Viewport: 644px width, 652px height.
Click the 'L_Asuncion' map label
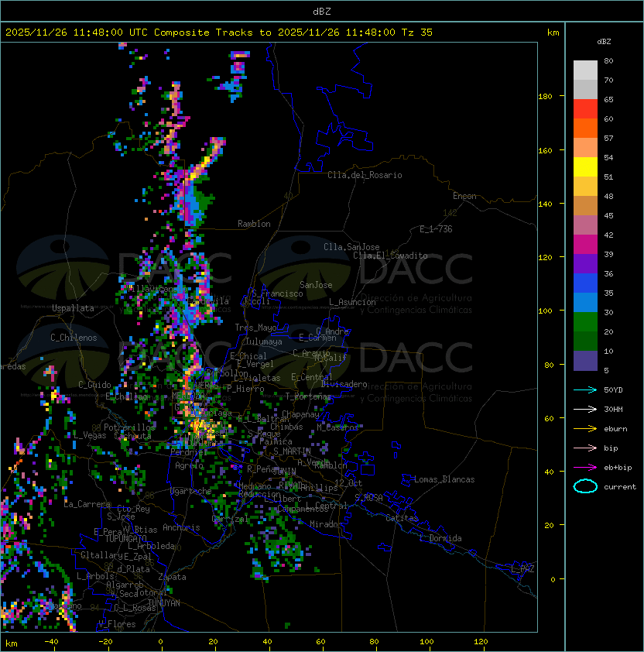click(x=352, y=302)
